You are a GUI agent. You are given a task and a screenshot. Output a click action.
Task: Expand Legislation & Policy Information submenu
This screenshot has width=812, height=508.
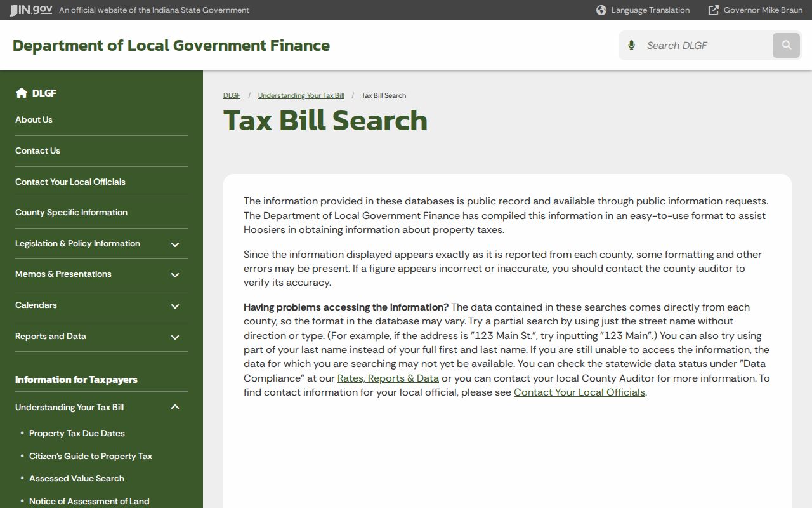pyautogui.click(x=175, y=244)
